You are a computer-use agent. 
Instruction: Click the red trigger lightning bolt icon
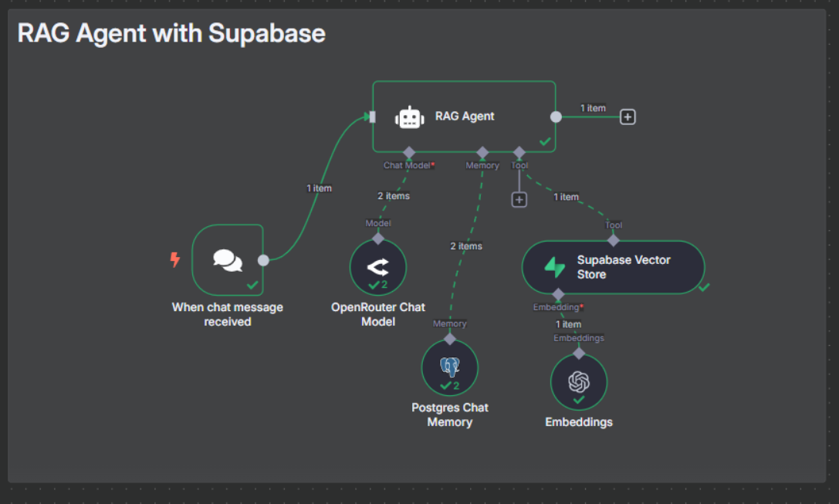pyautogui.click(x=175, y=259)
